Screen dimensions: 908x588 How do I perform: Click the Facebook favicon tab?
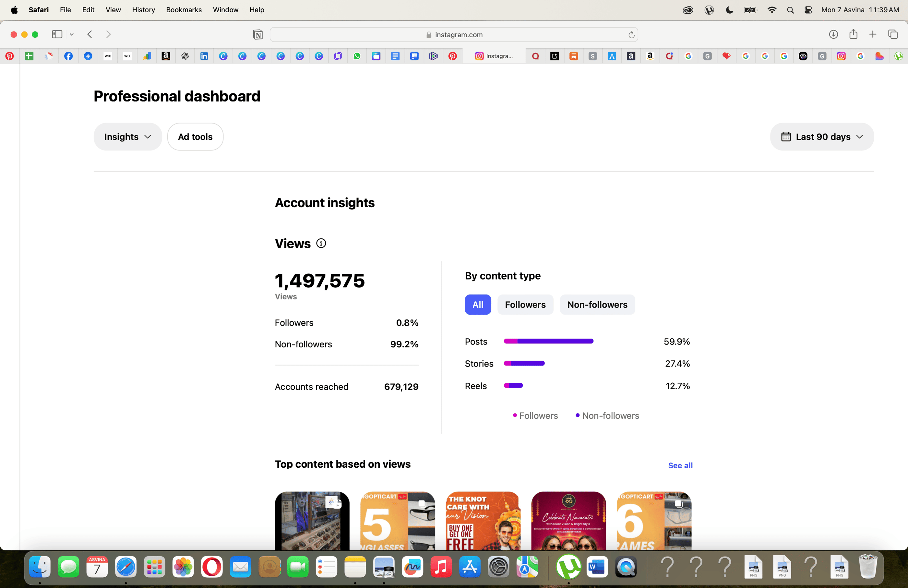[x=68, y=56]
